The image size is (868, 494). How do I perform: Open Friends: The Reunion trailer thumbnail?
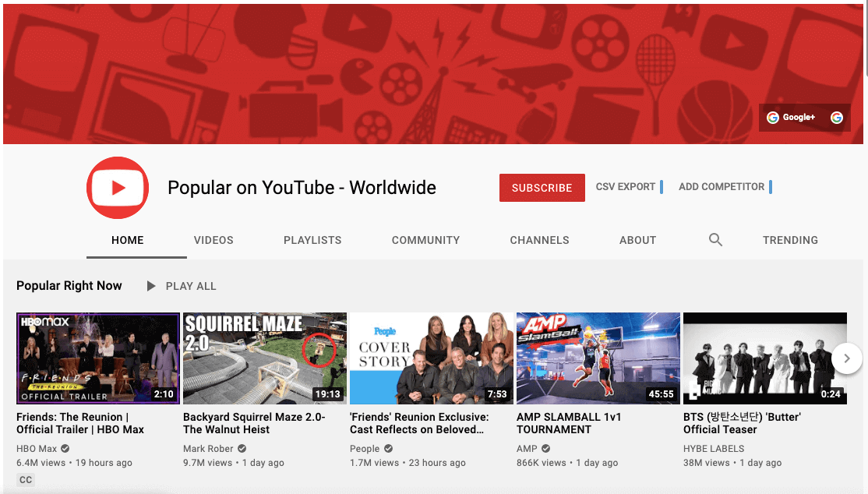(x=98, y=358)
